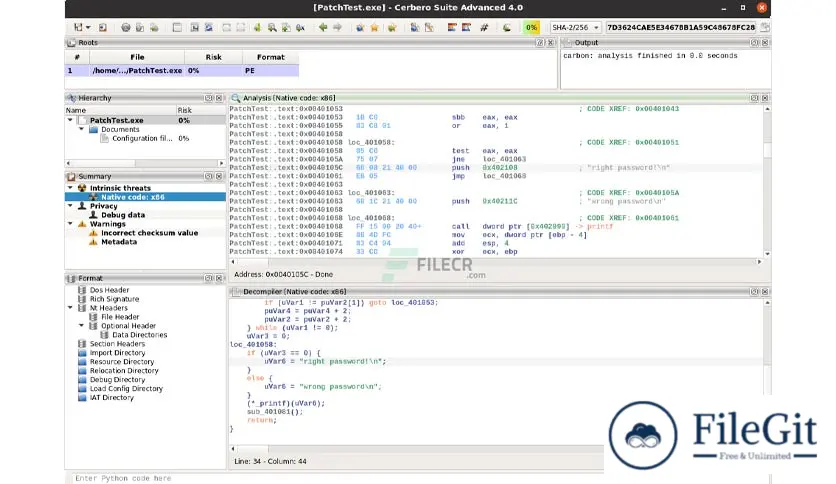
Task: Select Native code: x86 in Summary
Action: [133, 197]
